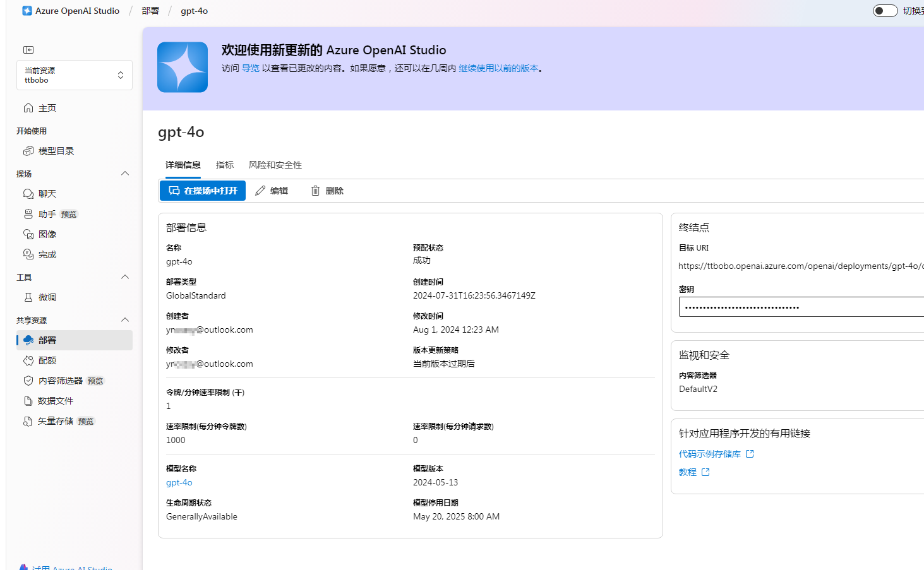Click the Aug 1, 2024 modified time
The image size is (924, 570).
click(456, 330)
